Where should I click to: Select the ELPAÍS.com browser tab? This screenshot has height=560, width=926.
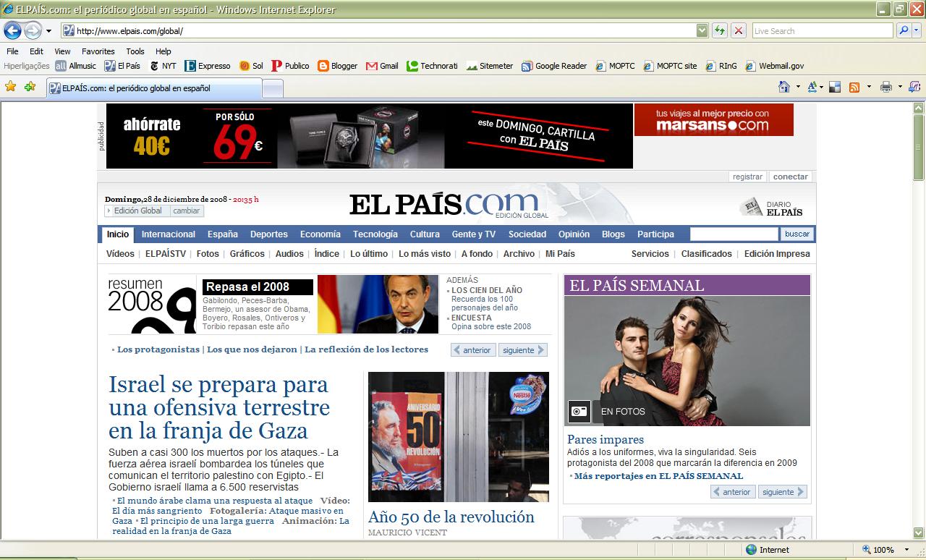154,88
